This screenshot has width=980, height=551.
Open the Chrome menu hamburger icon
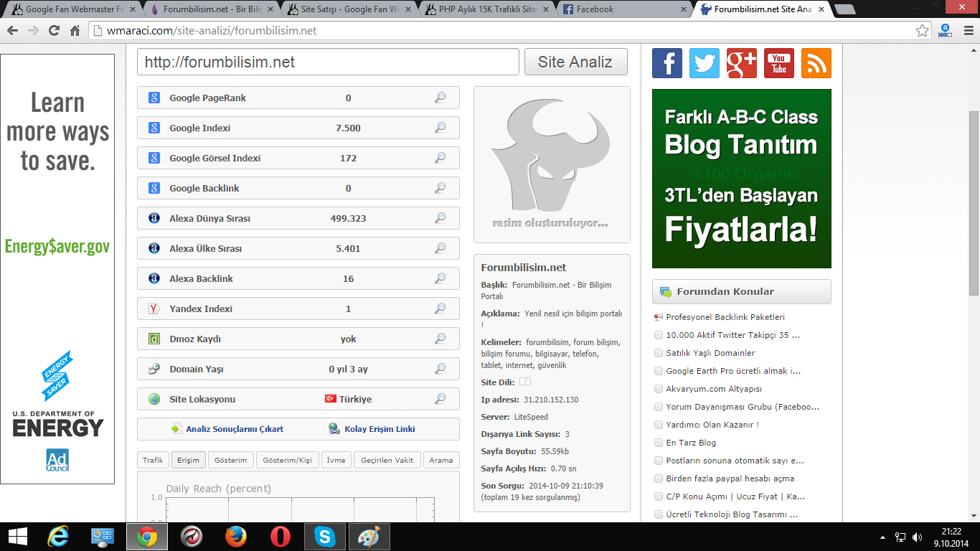click(967, 31)
